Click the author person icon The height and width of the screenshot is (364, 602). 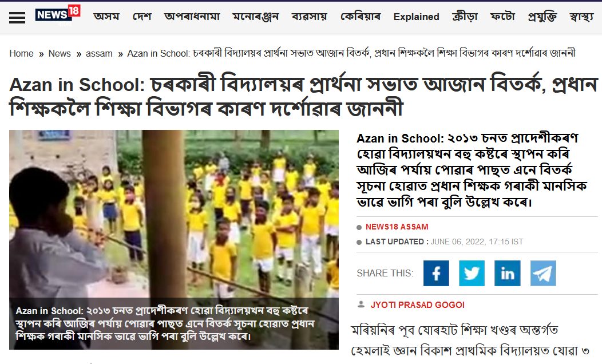click(x=361, y=304)
